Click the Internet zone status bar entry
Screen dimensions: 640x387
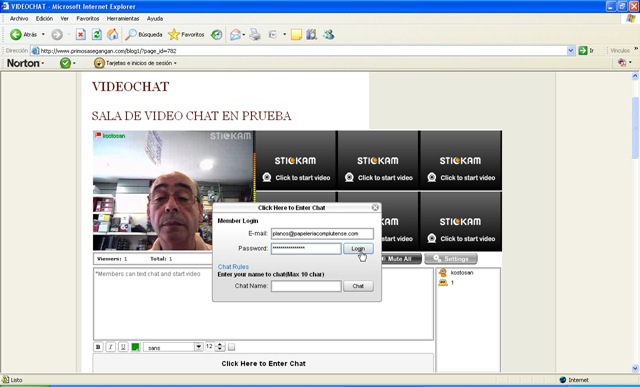pyautogui.click(x=574, y=380)
